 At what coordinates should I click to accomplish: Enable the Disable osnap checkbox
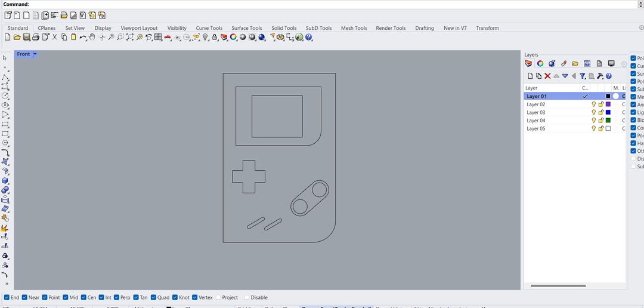247,297
